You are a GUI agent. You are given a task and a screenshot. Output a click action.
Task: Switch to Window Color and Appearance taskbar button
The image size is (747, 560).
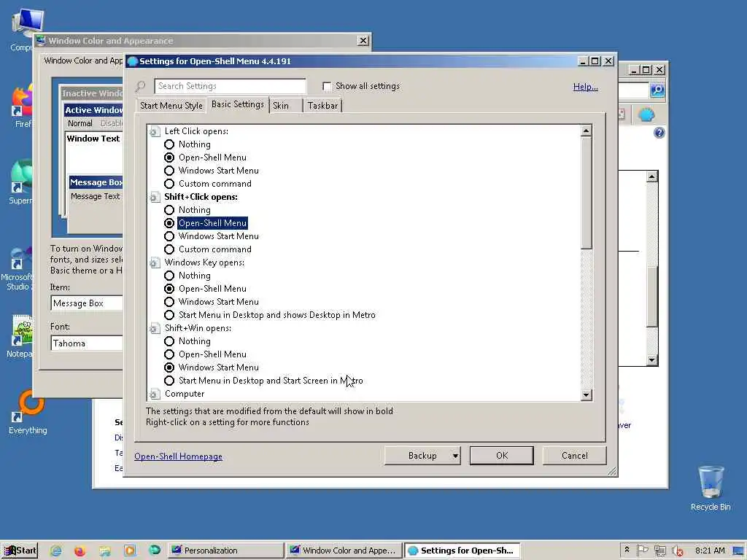pyautogui.click(x=344, y=551)
